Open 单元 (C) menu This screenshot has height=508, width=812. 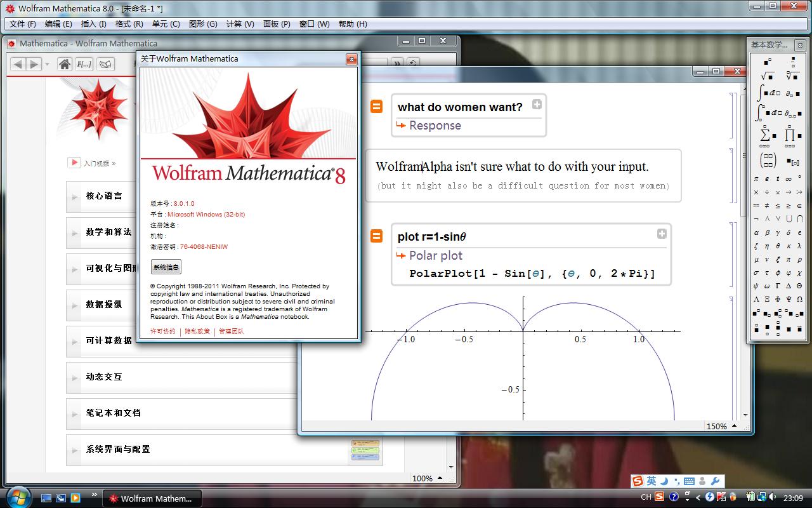coord(166,24)
